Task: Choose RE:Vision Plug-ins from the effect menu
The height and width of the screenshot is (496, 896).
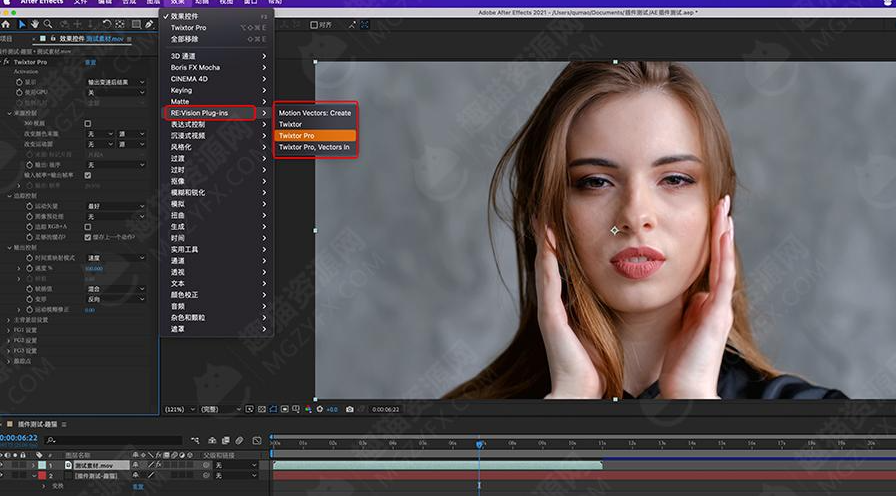Action: pos(217,113)
